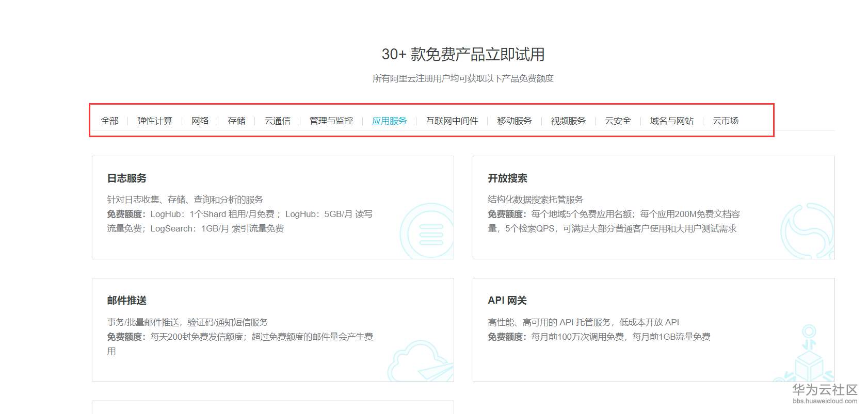This screenshot has height=414, width=868.
Task: Open the 网络 category tab
Action: pyautogui.click(x=200, y=121)
